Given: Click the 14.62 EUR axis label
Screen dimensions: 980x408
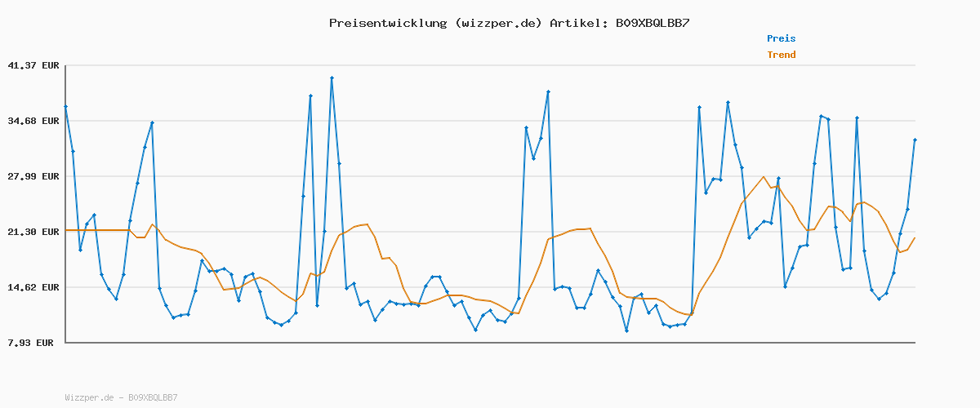Looking at the screenshot, I should coord(33,287).
